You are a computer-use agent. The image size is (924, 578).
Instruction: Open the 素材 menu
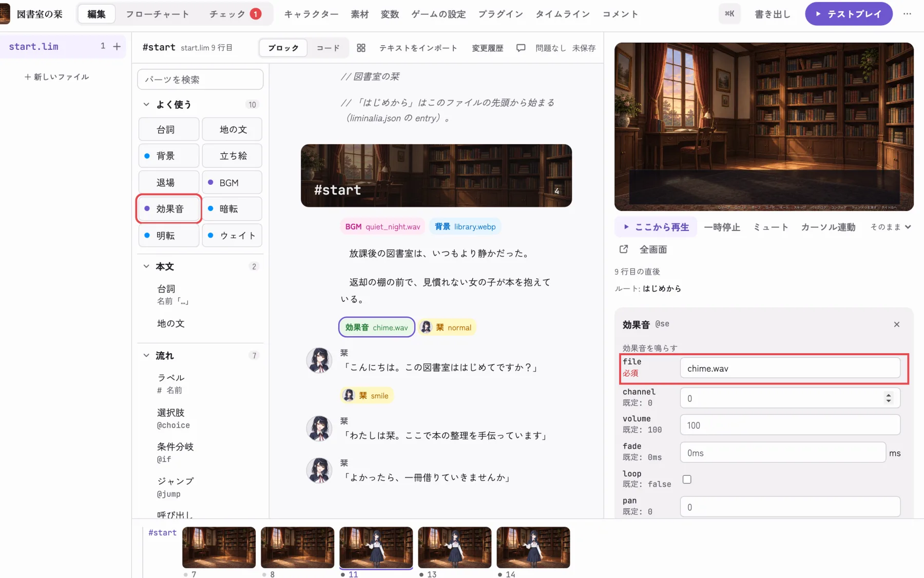click(x=360, y=14)
